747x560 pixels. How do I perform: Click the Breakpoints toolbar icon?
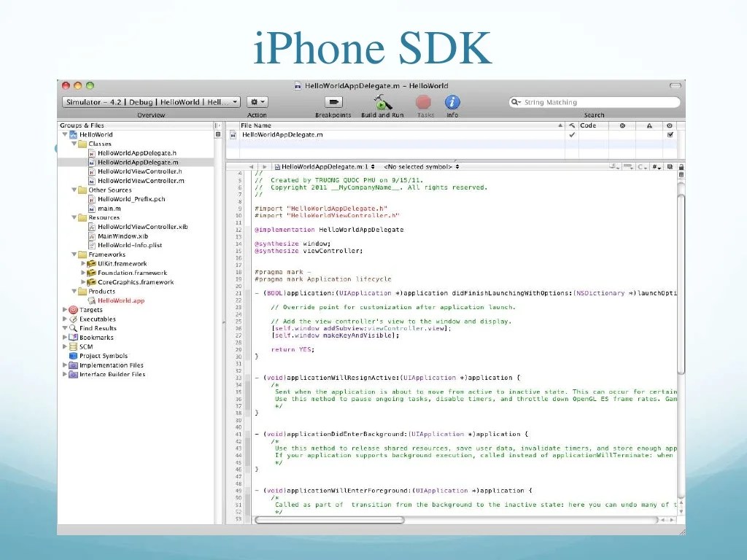pos(333,102)
